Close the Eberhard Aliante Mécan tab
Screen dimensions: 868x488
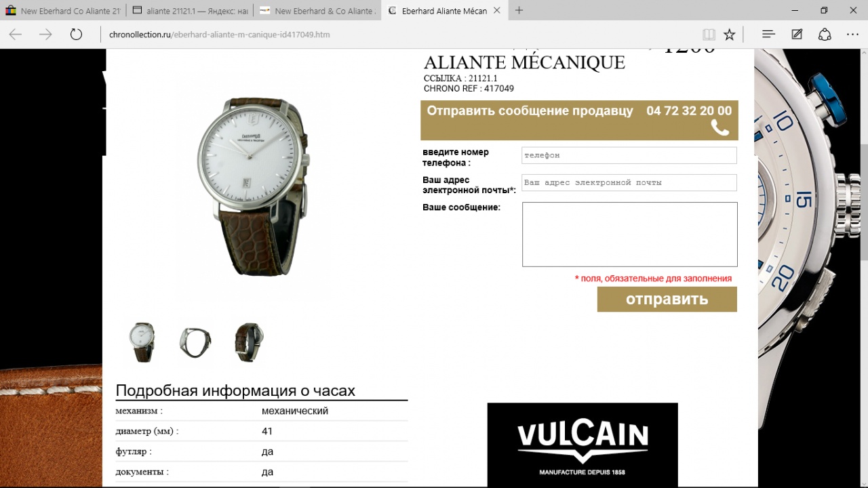pyautogui.click(x=497, y=11)
